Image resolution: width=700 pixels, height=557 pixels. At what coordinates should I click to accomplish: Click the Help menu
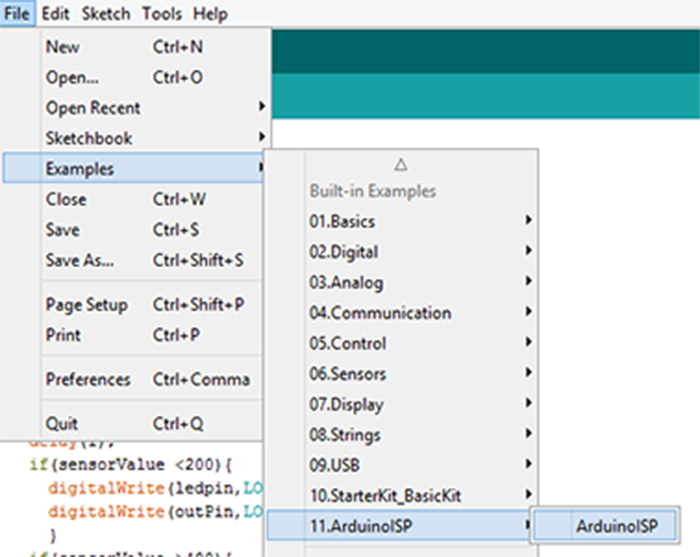(209, 14)
